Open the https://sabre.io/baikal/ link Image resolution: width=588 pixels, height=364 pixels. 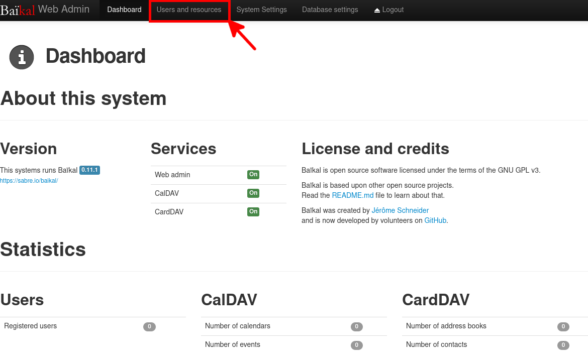pyautogui.click(x=29, y=180)
